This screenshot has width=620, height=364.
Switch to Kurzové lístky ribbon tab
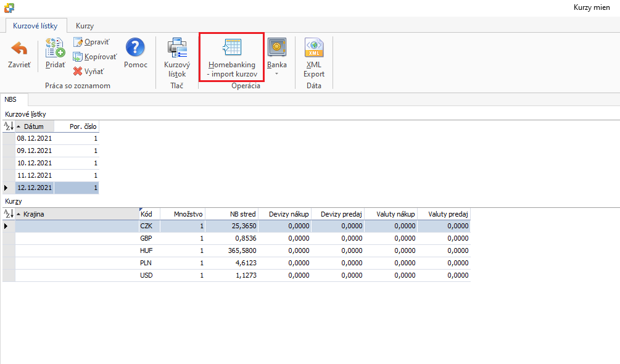[36, 26]
